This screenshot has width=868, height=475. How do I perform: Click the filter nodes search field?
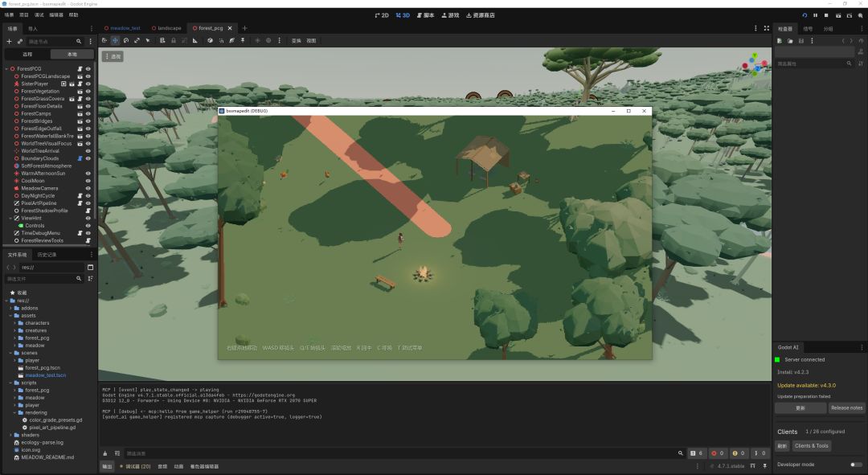55,42
